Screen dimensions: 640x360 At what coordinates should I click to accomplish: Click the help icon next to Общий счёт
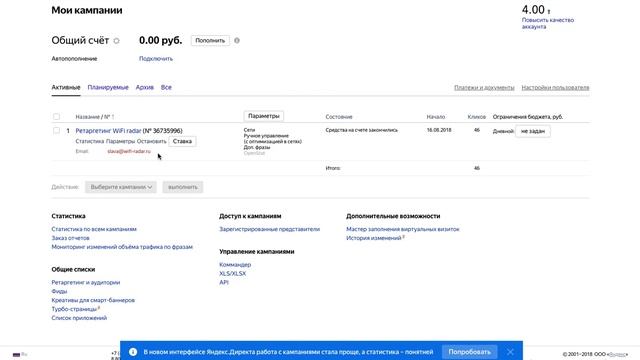click(116, 41)
